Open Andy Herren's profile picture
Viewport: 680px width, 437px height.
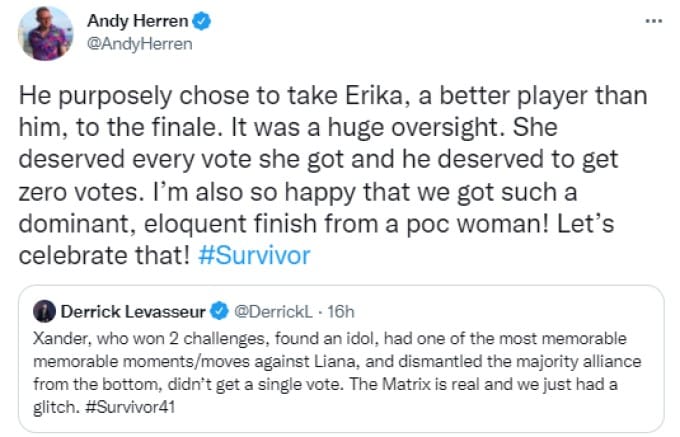45,34
